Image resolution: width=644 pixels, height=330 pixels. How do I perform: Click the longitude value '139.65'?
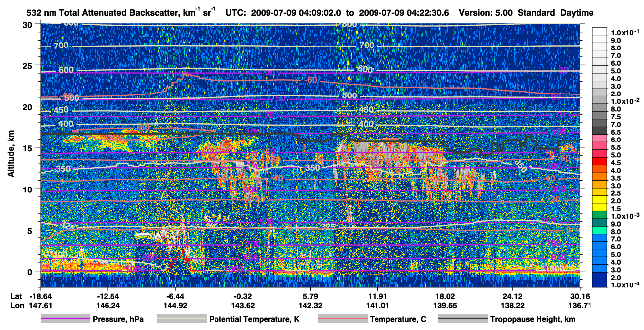click(445, 305)
